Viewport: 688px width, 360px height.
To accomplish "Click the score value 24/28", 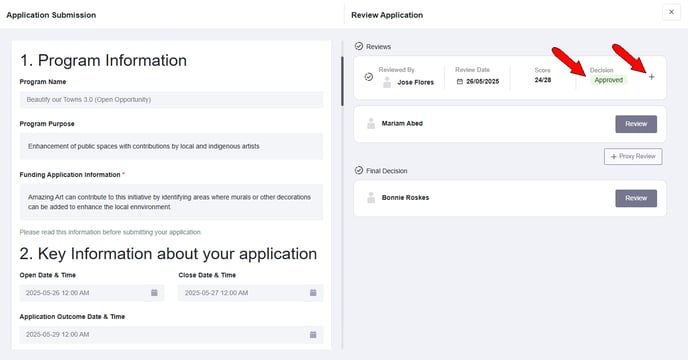I will click(542, 80).
